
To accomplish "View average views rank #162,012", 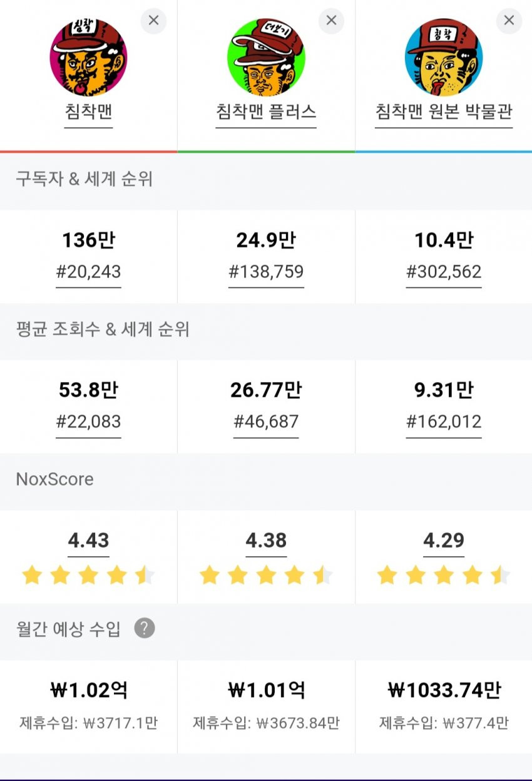I will (444, 422).
